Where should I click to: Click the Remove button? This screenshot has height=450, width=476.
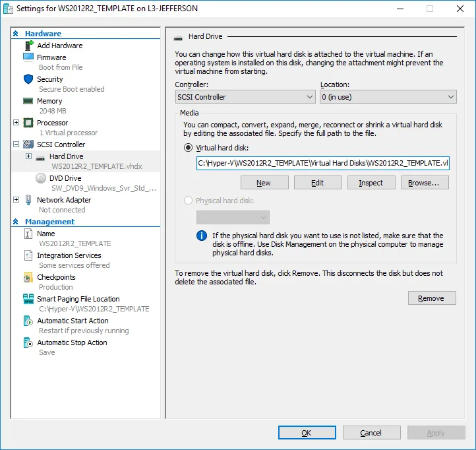click(432, 298)
